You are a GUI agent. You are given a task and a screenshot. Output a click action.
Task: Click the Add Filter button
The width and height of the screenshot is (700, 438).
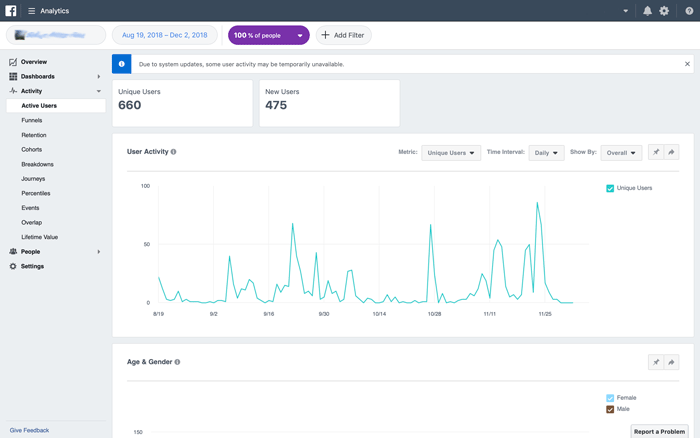343,35
